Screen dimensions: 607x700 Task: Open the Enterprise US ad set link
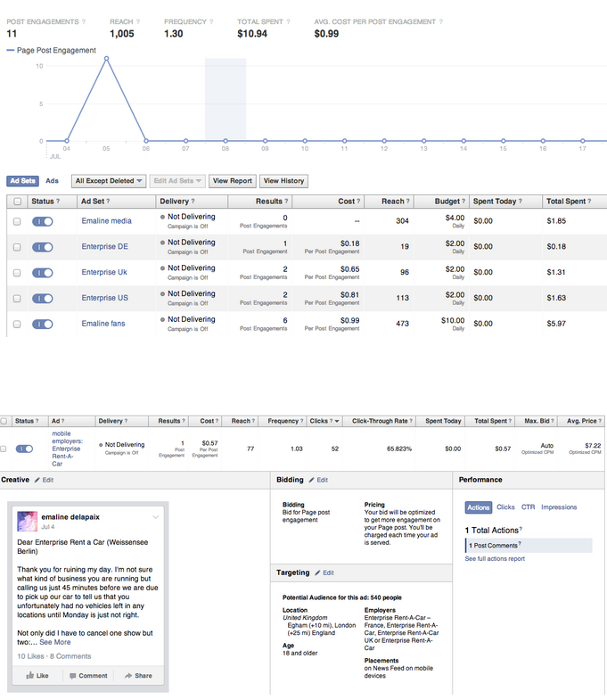pos(105,298)
